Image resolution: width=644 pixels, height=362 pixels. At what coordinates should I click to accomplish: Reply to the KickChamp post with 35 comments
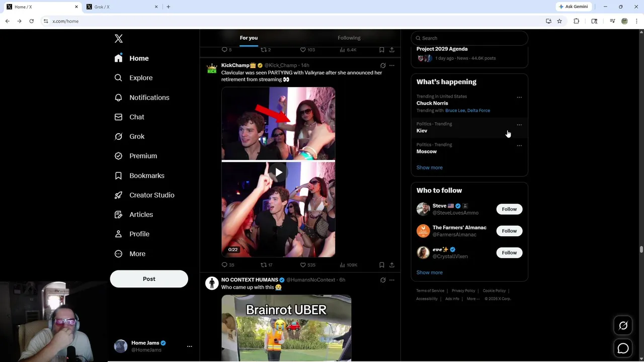coord(228,265)
